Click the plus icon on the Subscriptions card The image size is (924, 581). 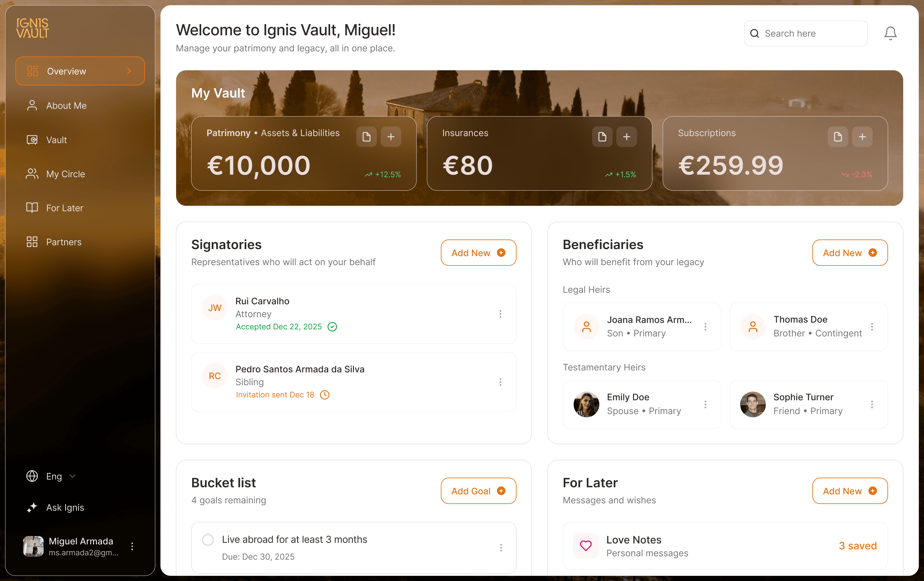(862, 137)
